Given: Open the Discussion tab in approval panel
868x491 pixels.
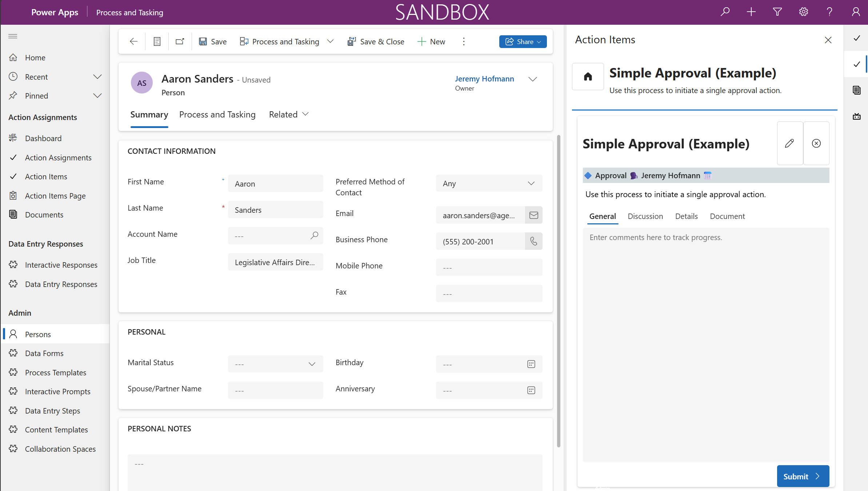Looking at the screenshot, I should click(x=645, y=216).
